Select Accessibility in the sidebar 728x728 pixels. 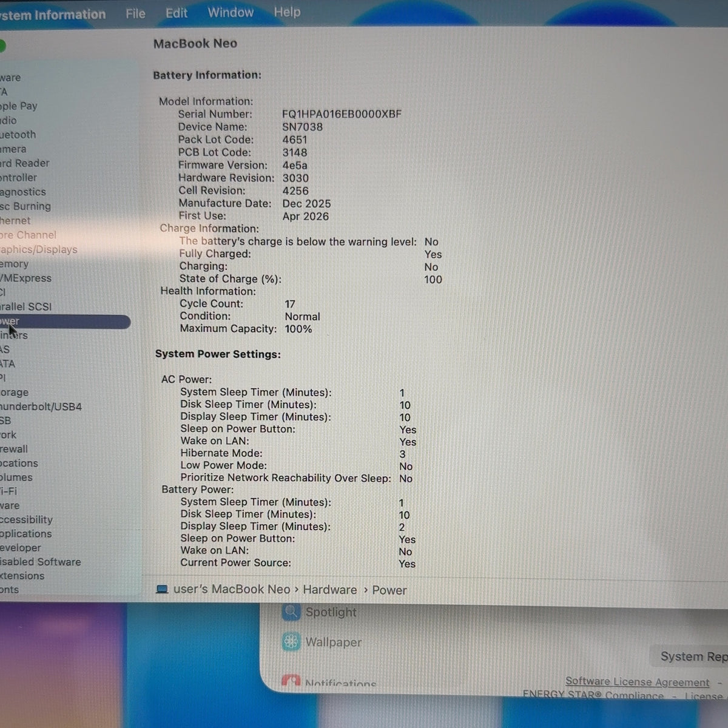tap(27, 519)
